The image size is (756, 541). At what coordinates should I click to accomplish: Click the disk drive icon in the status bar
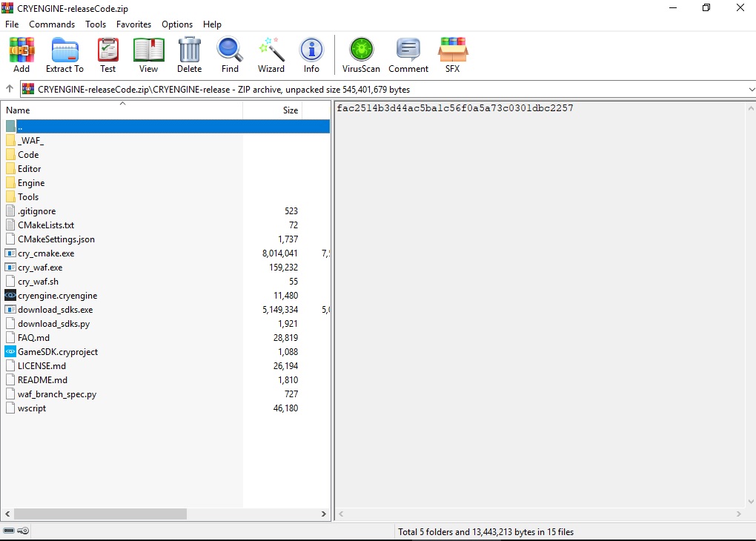[x=9, y=531]
